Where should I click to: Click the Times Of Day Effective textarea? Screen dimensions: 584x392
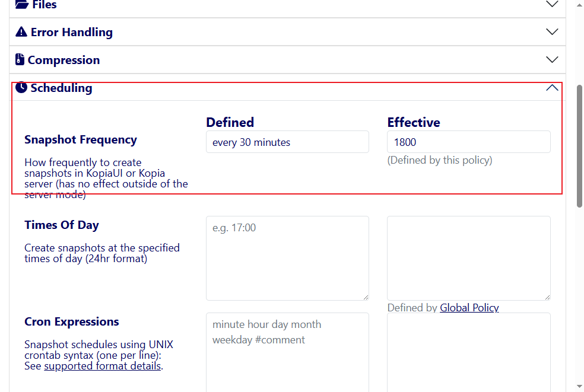(x=468, y=258)
